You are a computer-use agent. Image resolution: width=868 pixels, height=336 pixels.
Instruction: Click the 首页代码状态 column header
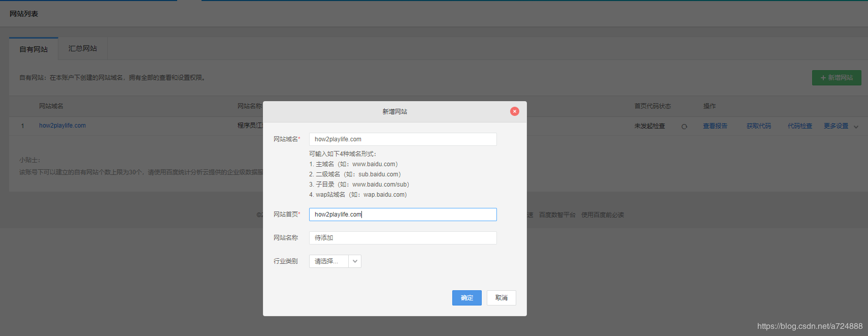[653, 106]
